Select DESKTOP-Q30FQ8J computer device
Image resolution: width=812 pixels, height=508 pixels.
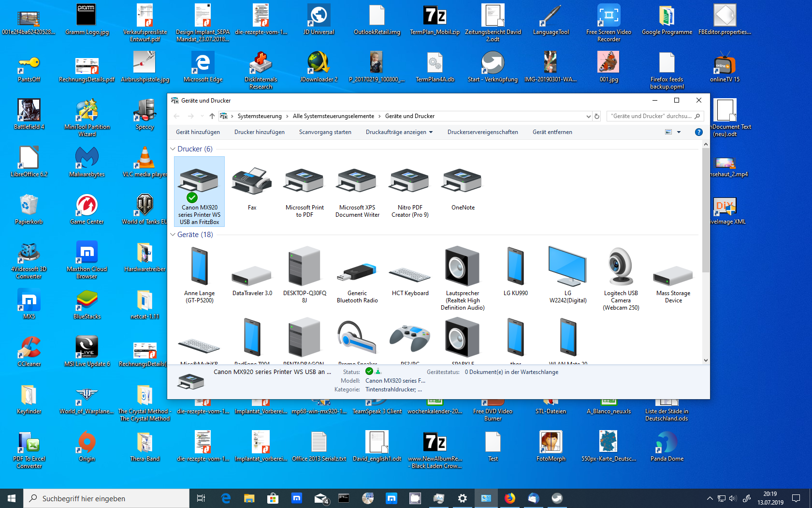[304, 274]
